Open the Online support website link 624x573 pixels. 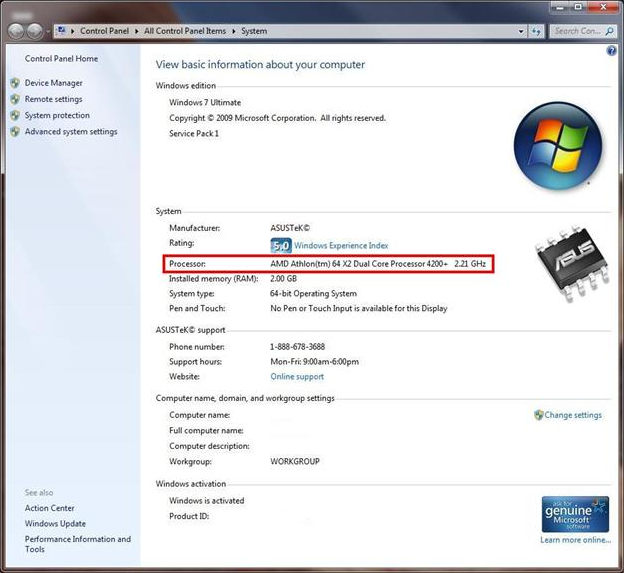[297, 376]
